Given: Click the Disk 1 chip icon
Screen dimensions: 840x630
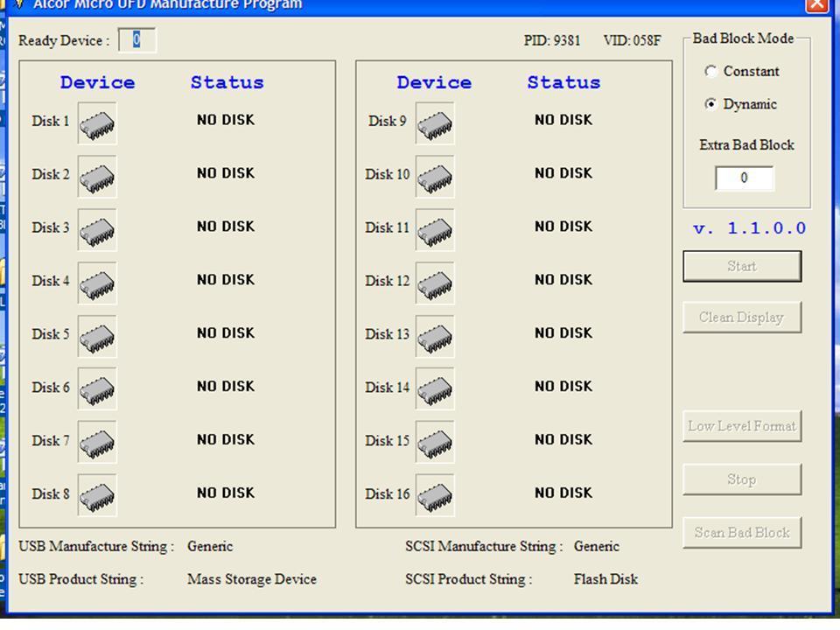Looking at the screenshot, I should (97, 123).
